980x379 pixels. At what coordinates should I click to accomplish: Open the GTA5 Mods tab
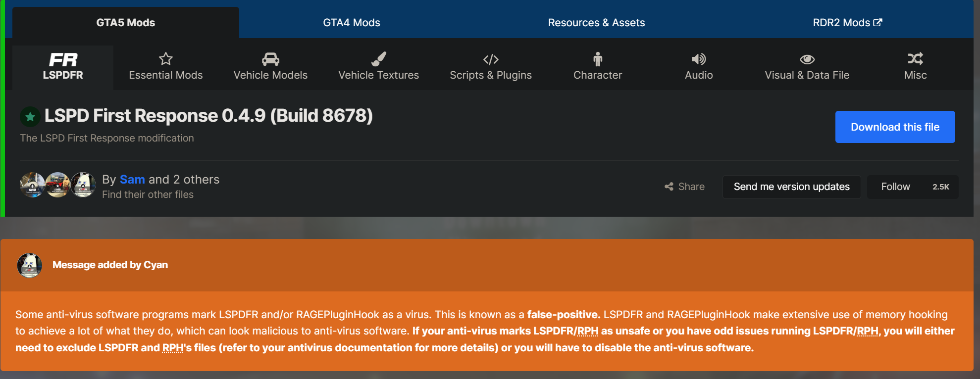click(126, 23)
